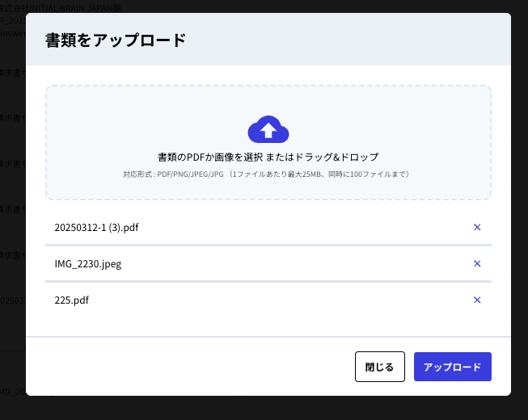
Task: Remove 20250312-1 (3).pdf from the list
Action: tap(477, 227)
